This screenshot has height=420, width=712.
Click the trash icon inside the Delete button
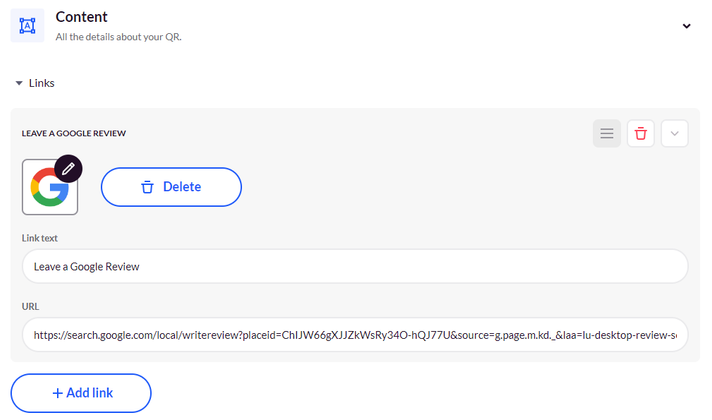147,187
